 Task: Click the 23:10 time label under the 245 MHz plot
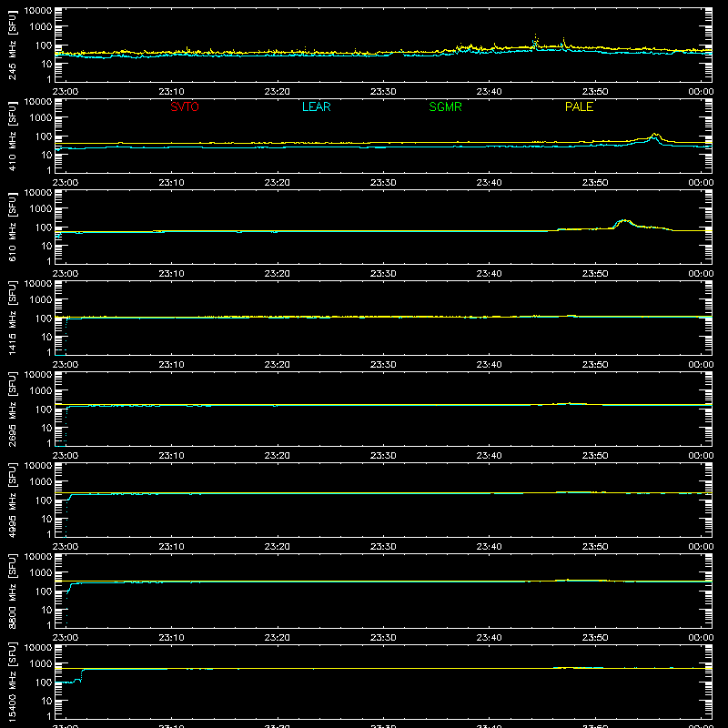tap(171, 92)
